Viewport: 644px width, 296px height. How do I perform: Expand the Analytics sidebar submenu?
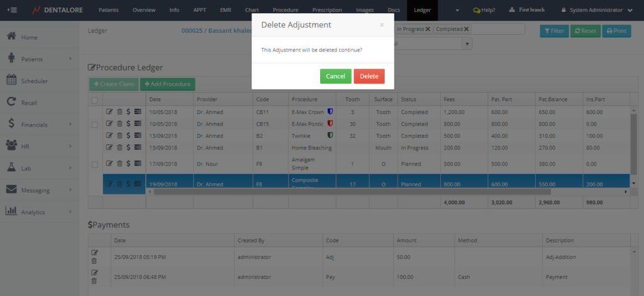tap(39, 212)
